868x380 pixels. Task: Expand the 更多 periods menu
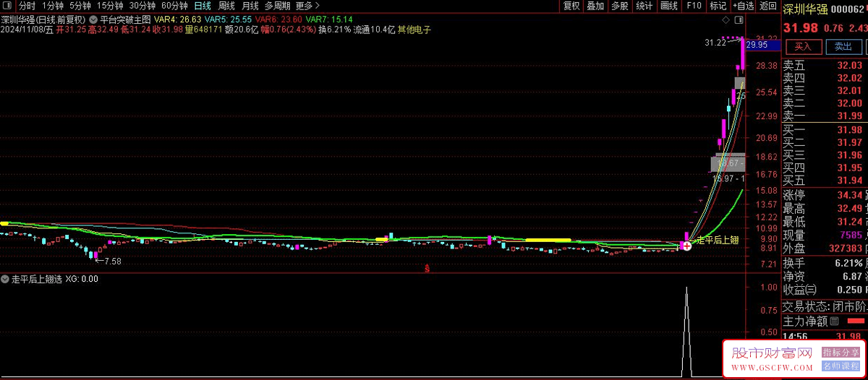(307, 6)
